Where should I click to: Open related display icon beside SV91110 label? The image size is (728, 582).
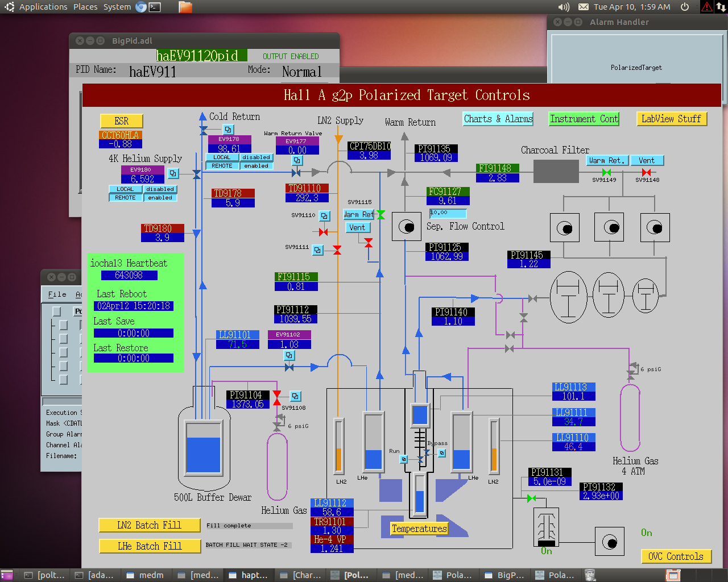324,216
